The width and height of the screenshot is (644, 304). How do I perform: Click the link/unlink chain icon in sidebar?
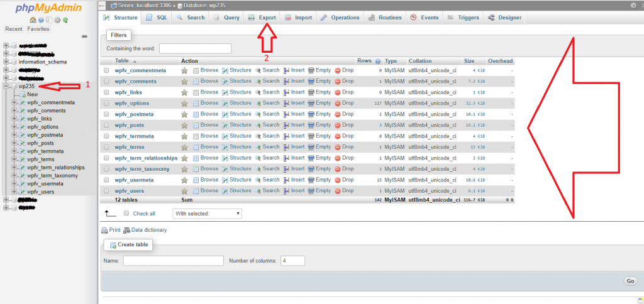[x=84, y=36]
